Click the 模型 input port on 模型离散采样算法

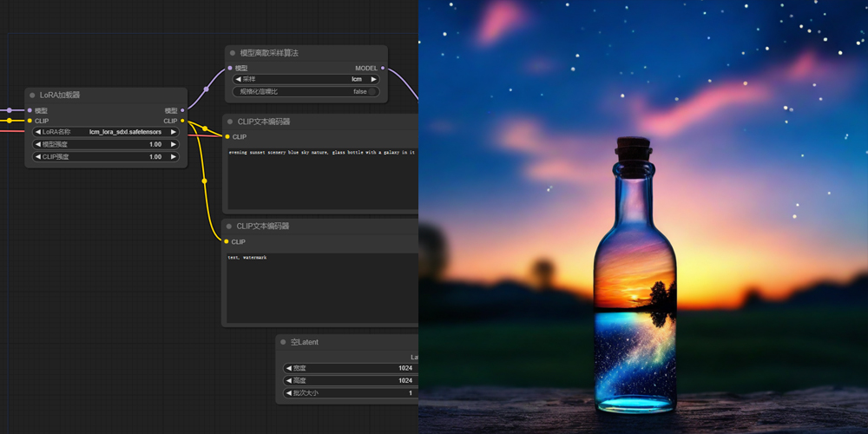click(x=230, y=68)
